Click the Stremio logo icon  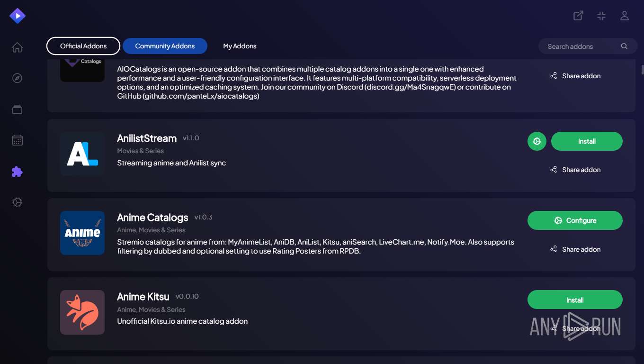coord(18,16)
